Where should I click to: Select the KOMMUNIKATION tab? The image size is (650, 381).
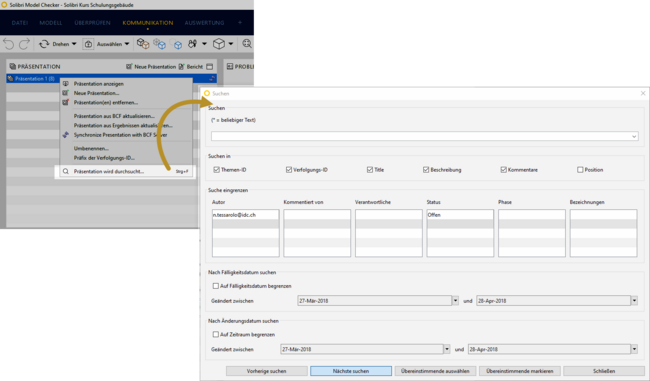(x=148, y=23)
